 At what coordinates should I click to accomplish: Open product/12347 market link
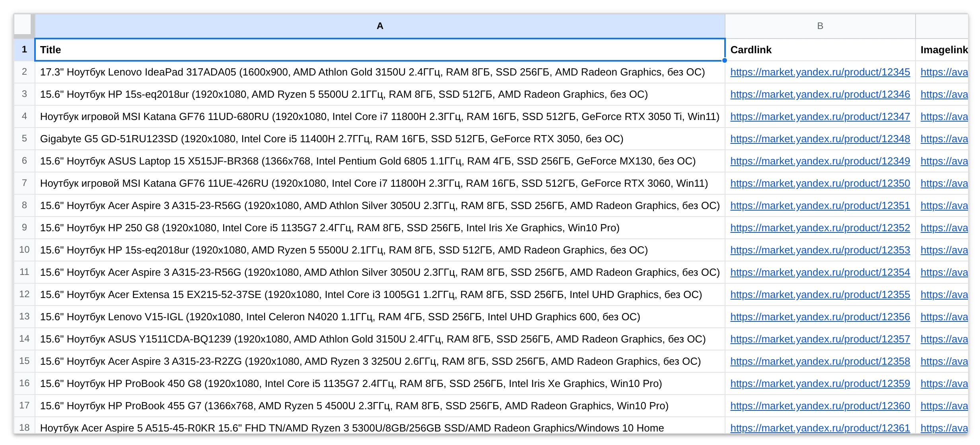(x=820, y=116)
